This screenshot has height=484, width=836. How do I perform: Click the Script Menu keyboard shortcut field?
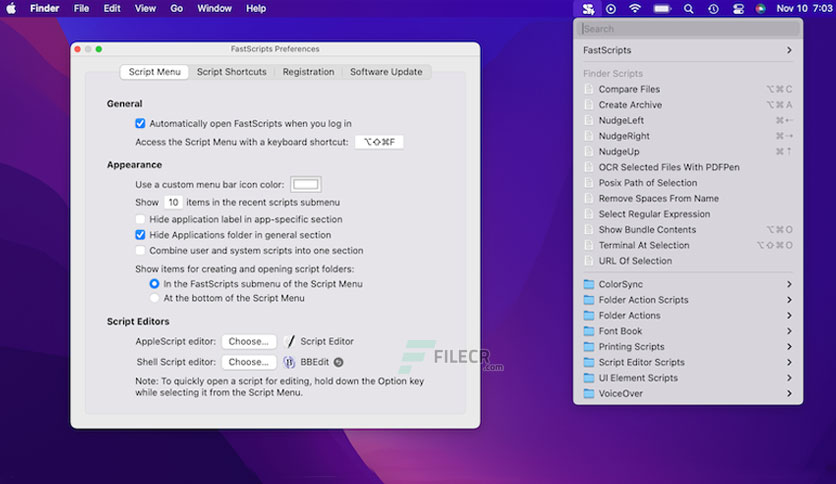click(379, 142)
